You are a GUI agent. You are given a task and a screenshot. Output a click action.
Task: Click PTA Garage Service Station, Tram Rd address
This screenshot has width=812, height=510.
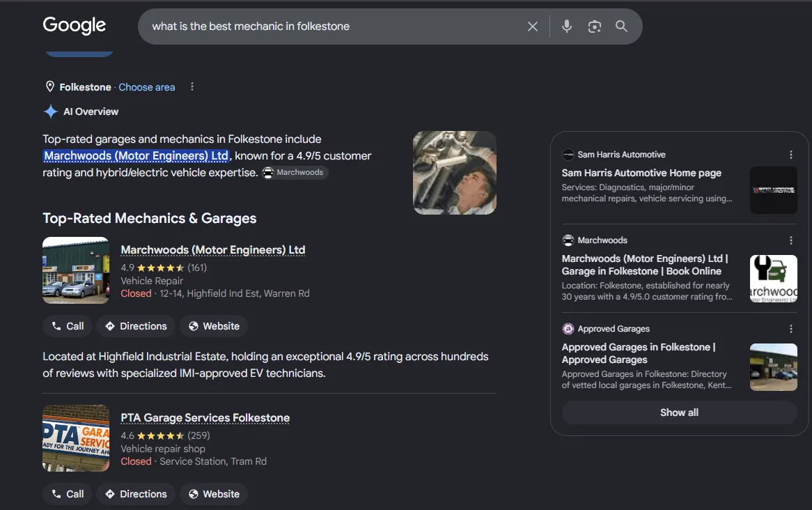[x=213, y=461]
